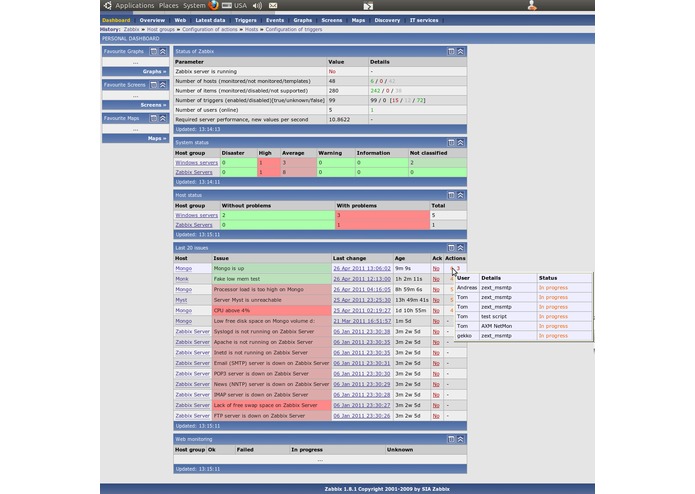Click the 'AXM NetMon' details cell in popup
The image size is (695, 494).
click(508, 326)
